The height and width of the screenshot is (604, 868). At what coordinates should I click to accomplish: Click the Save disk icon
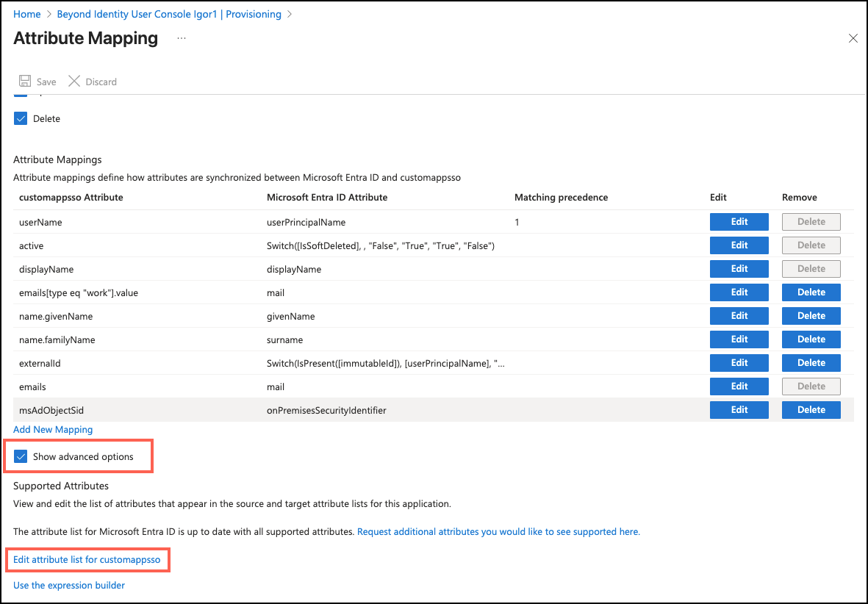(x=25, y=82)
